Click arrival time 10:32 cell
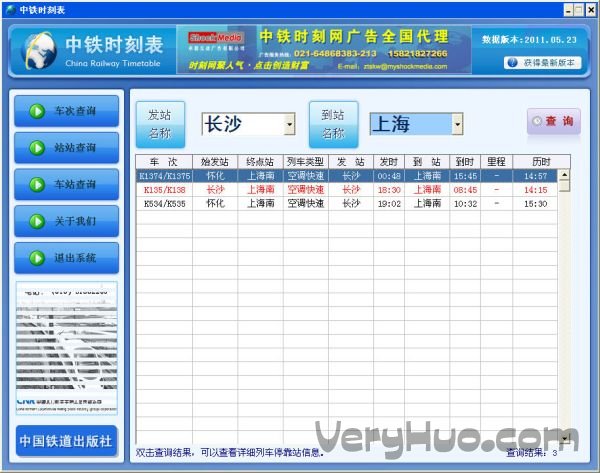 465,203
